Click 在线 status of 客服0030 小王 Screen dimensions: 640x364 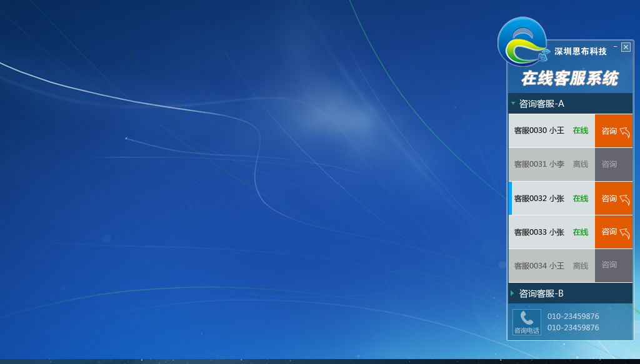pos(581,130)
